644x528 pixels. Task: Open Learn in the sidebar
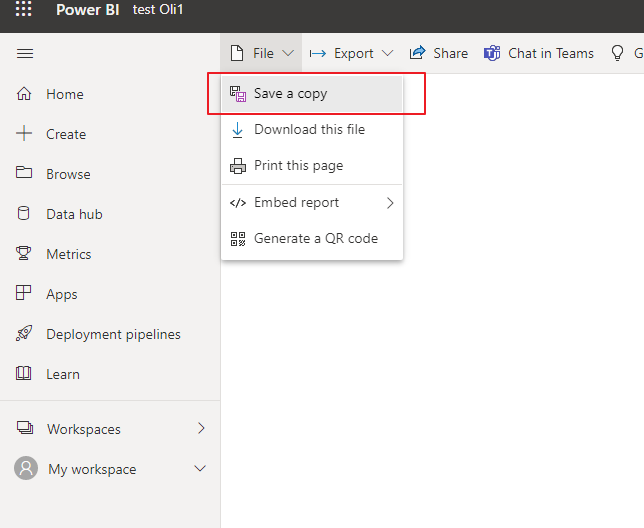63,374
